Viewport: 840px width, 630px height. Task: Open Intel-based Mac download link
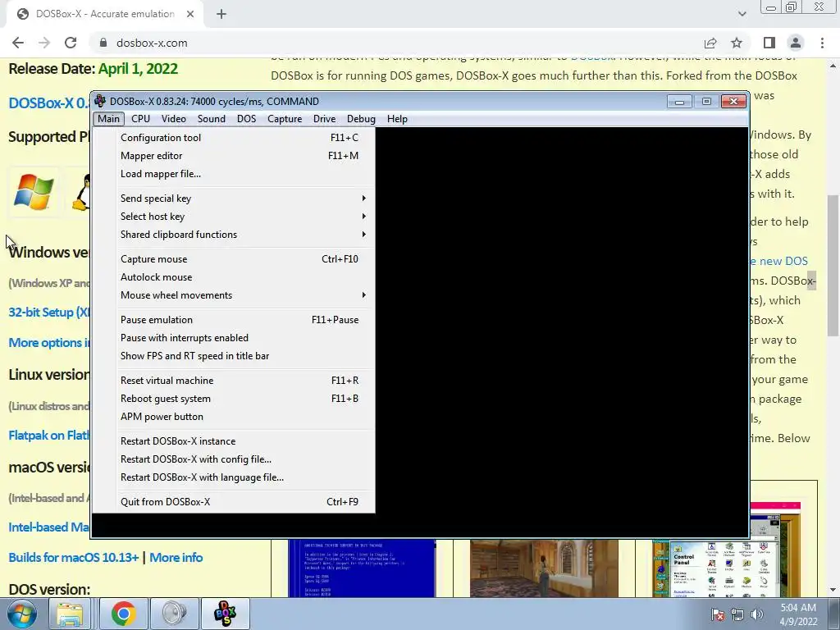tap(49, 527)
